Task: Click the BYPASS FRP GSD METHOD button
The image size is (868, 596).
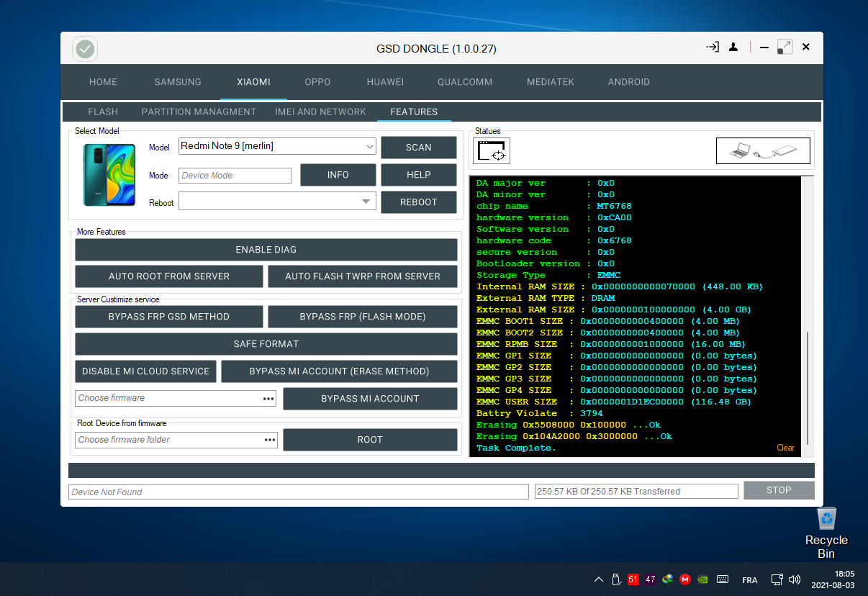Action: coord(169,317)
